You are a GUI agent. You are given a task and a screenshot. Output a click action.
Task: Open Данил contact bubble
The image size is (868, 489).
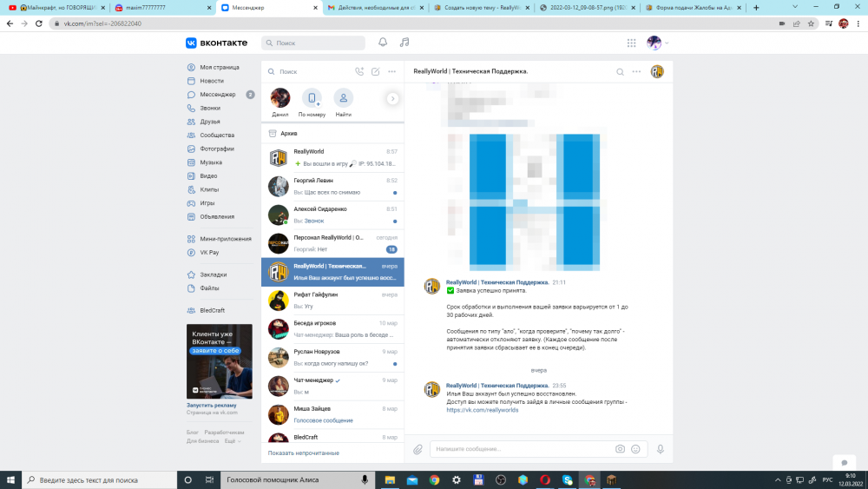coord(280,103)
